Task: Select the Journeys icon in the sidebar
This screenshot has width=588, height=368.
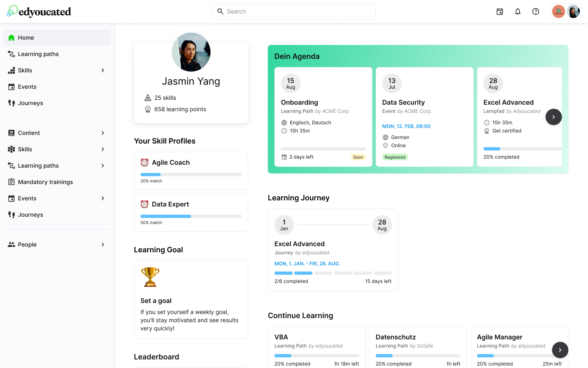Action: [11, 103]
